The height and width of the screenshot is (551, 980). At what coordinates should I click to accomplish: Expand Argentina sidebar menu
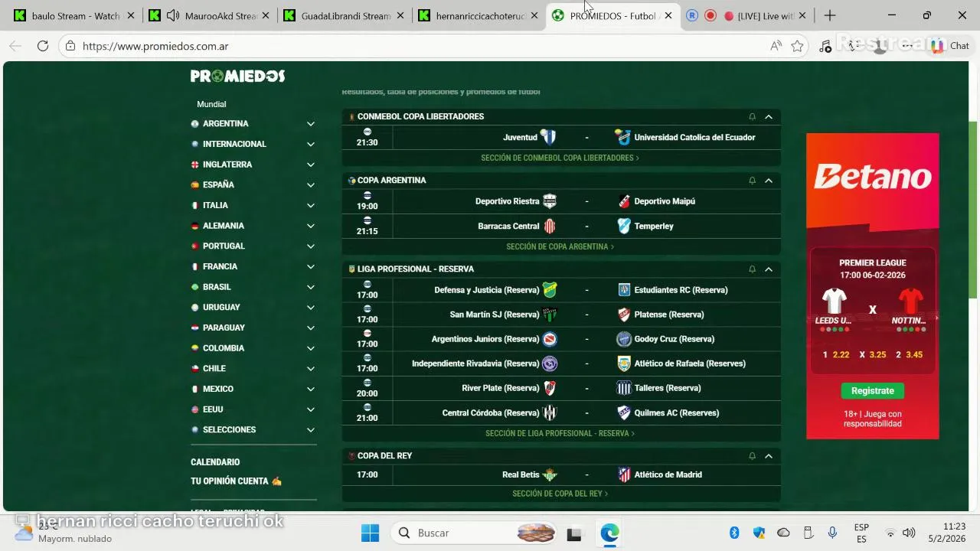[311, 123]
